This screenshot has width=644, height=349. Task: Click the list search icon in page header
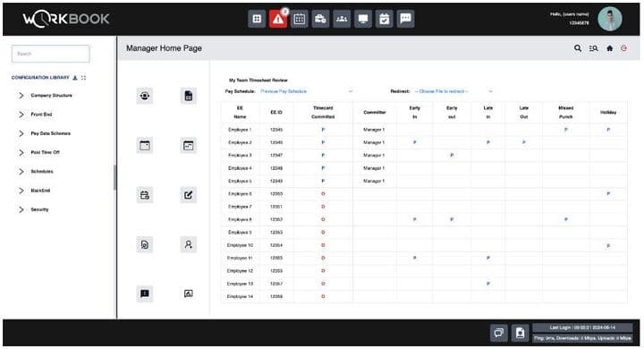point(594,48)
